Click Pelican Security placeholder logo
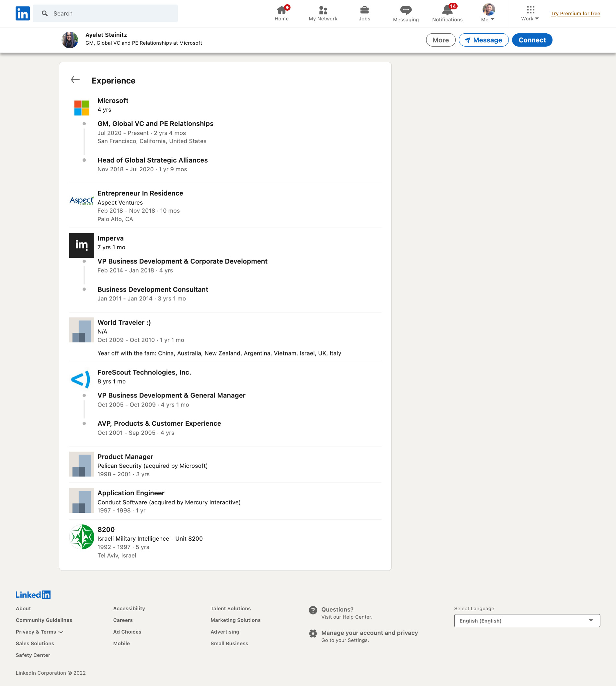 tap(82, 464)
